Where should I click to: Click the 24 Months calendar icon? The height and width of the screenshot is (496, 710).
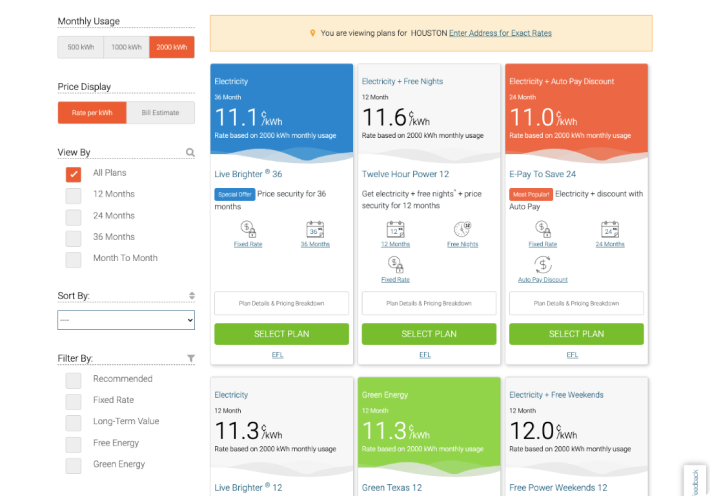pyautogui.click(x=610, y=229)
